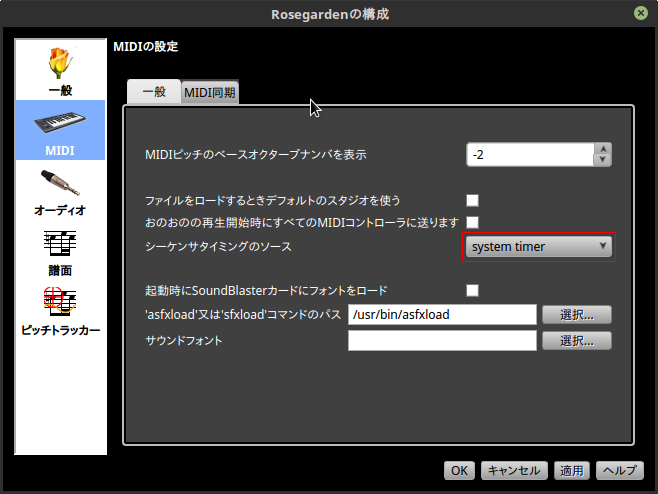Enable sending all MIDI controllers at playback start
The image size is (658, 494).
click(x=472, y=221)
